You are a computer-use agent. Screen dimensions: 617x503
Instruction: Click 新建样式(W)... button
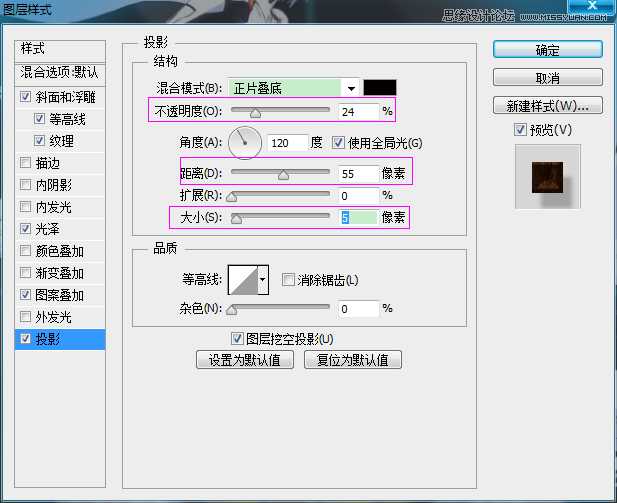point(547,105)
